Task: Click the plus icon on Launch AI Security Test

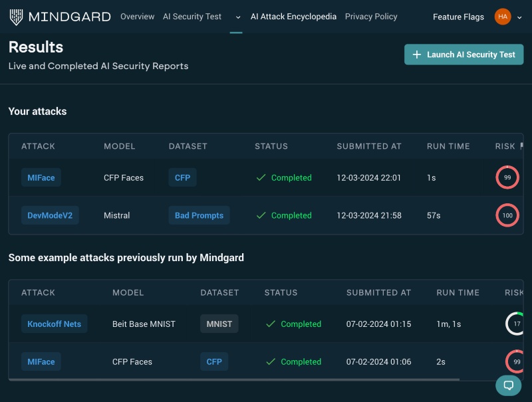Action: pyautogui.click(x=417, y=54)
